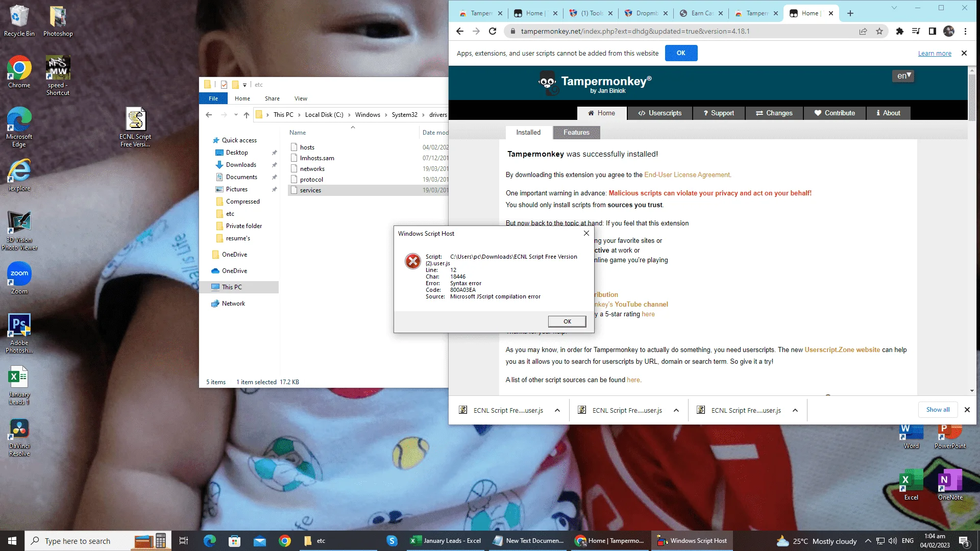
Task: Open the en language dropdown
Action: [904, 76]
